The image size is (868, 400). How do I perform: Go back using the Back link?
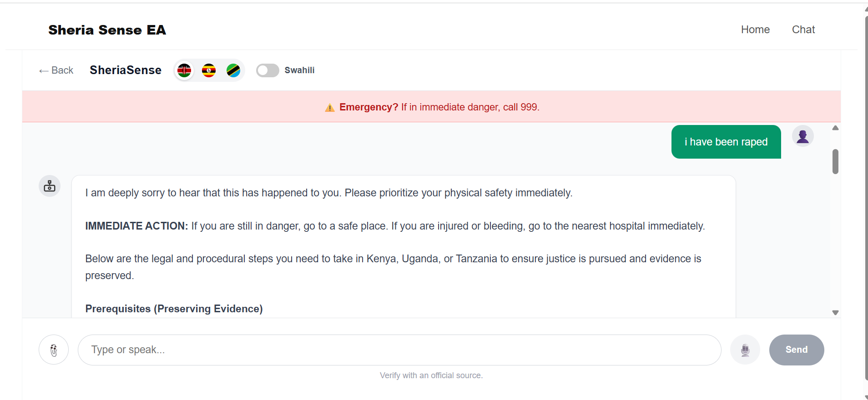pos(56,70)
